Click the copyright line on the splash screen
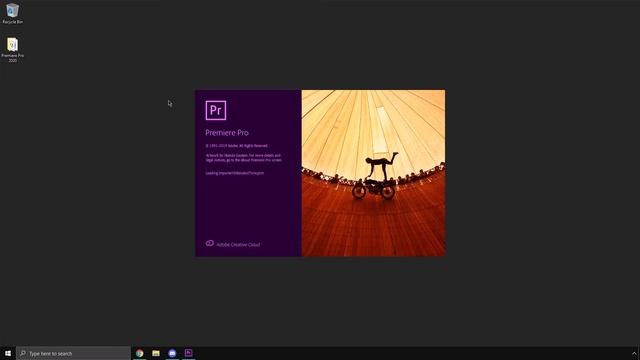Viewport: 640px width, 360px height. 237,146
